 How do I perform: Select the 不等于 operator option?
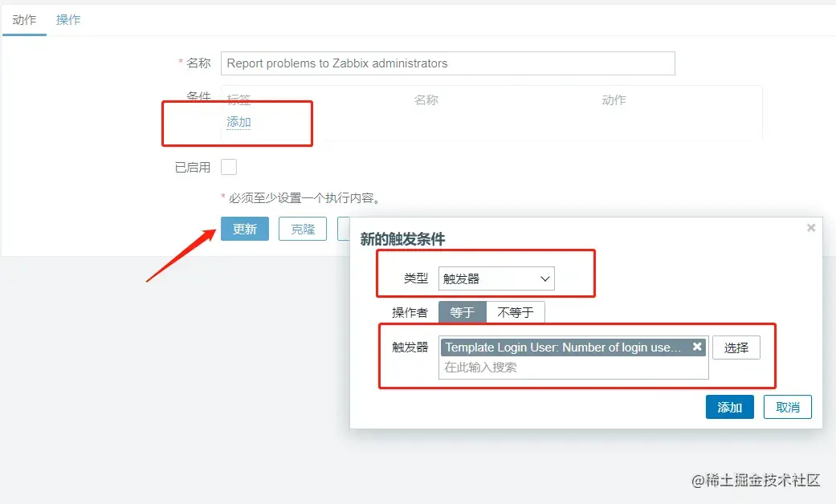(x=516, y=312)
